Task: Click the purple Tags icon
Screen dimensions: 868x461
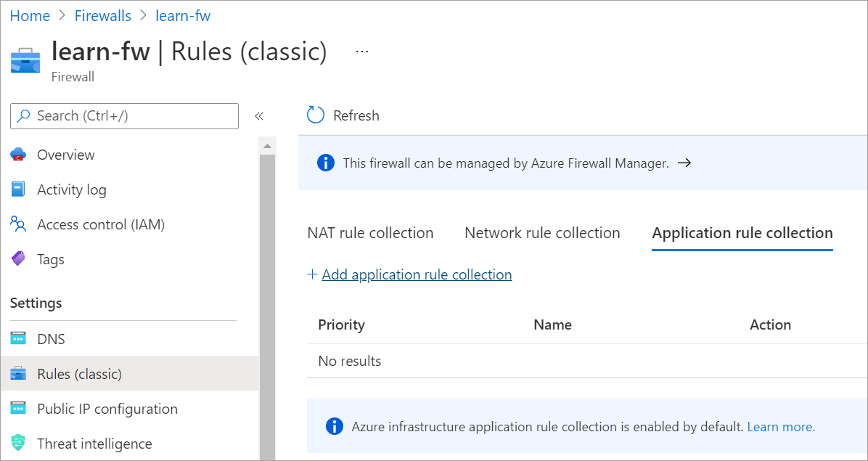Action: 18,259
